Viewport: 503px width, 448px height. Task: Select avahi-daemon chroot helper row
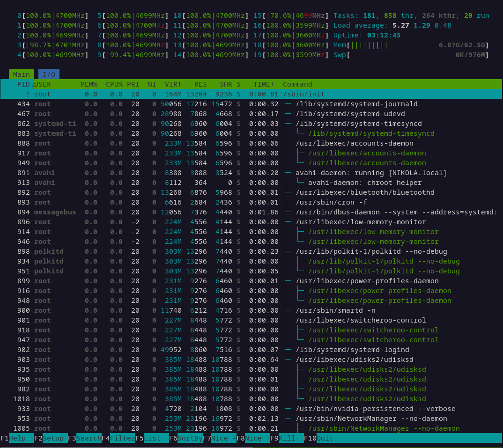coord(251,183)
